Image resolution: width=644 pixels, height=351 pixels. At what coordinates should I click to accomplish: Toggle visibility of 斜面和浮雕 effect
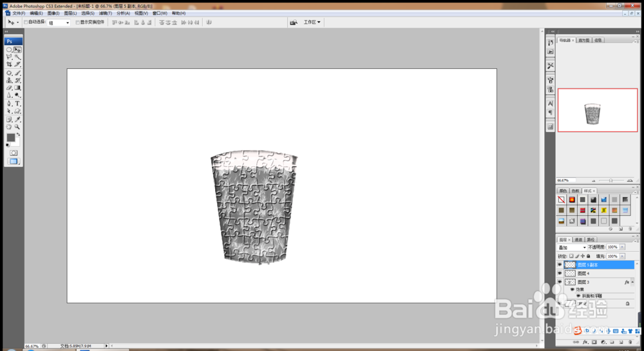pos(578,296)
